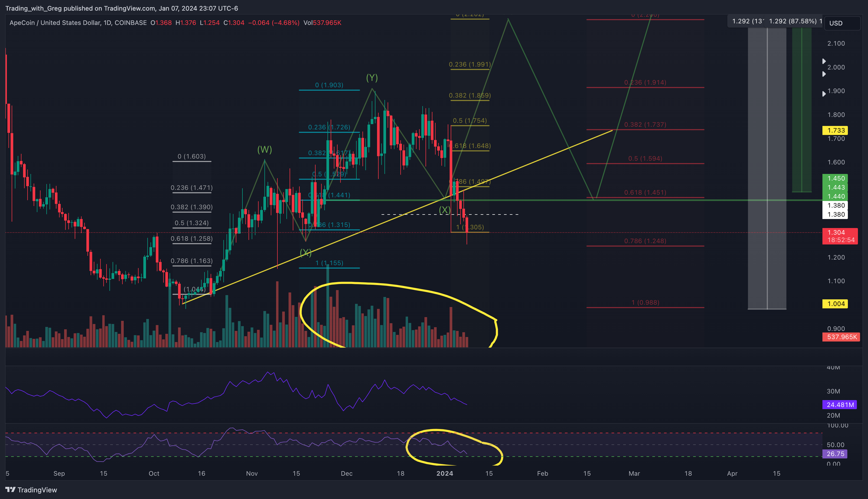Image resolution: width=868 pixels, height=499 pixels.
Task: Click the 1 (1.155) Fibonacci label
Action: 329,263
